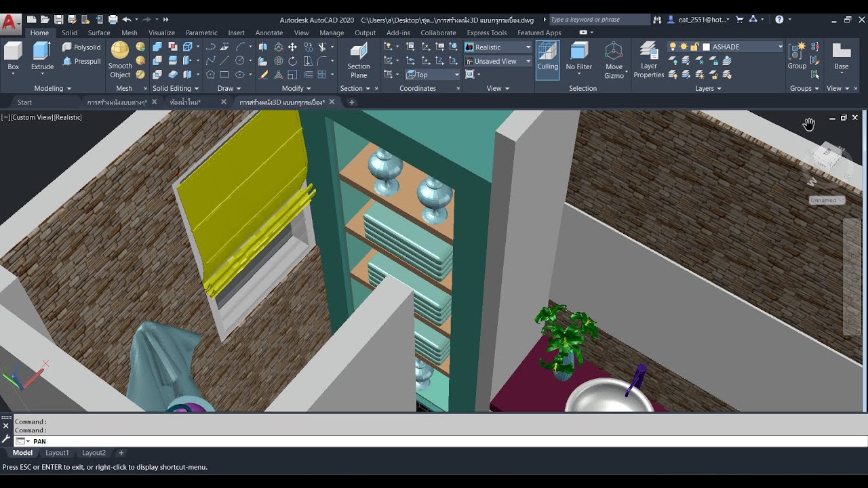This screenshot has height=488, width=868.
Task: Select the Move tool in Modify panel
Action: pyautogui.click(x=292, y=47)
